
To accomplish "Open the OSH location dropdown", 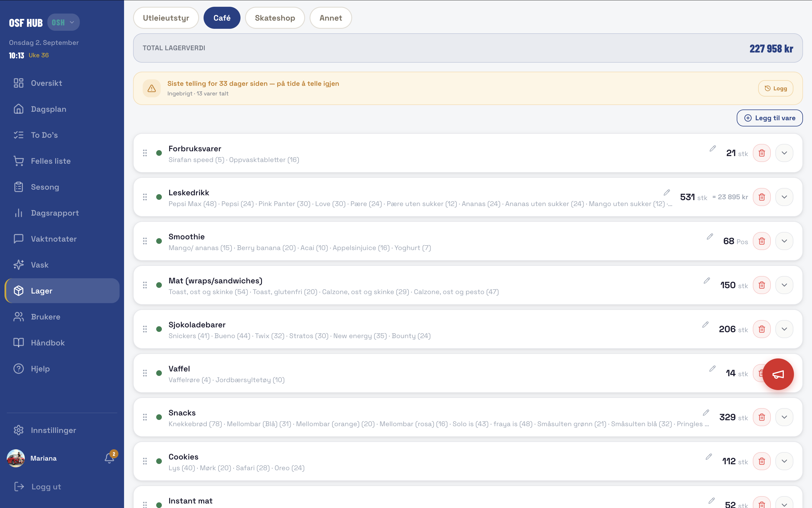I will click(x=63, y=23).
